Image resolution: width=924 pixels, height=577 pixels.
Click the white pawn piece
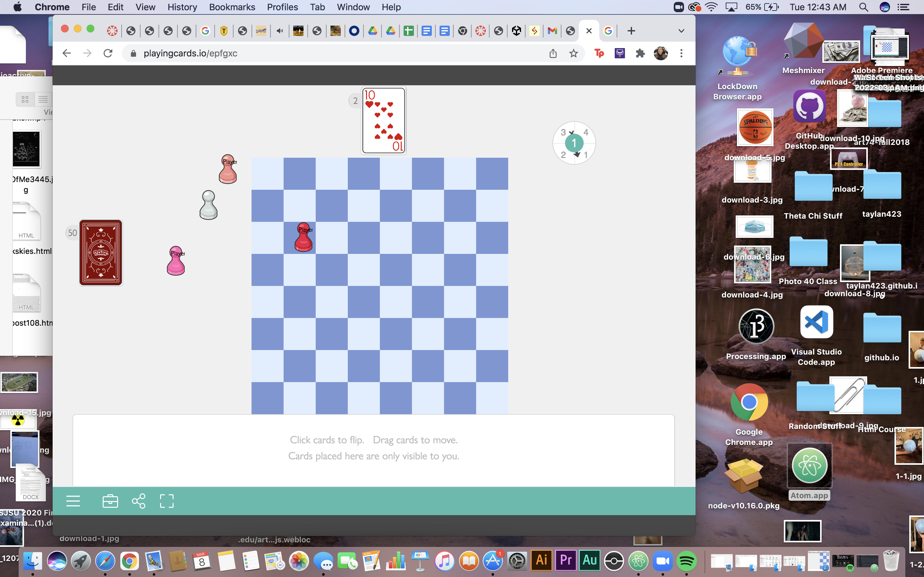click(x=209, y=205)
